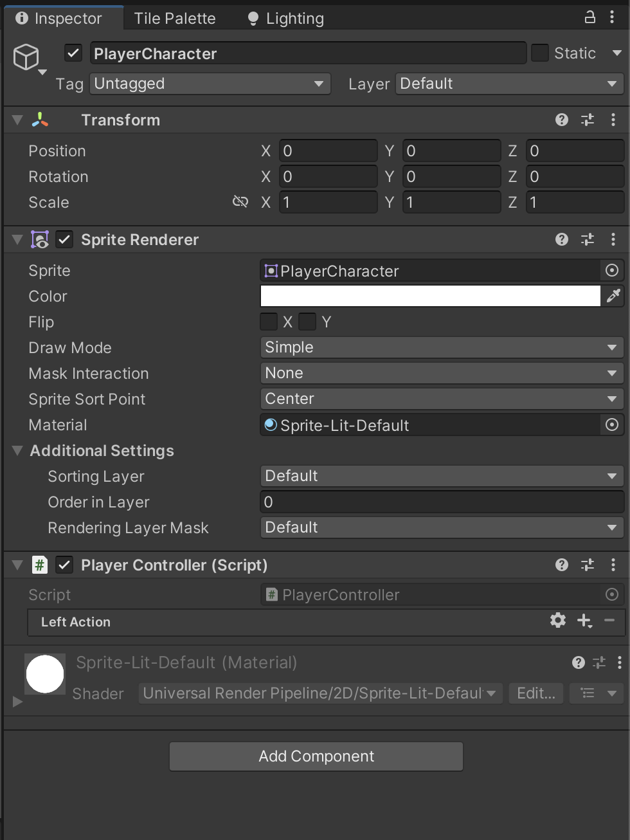The width and height of the screenshot is (630, 840).
Task: Click the Add Component button
Action: [x=316, y=756]
